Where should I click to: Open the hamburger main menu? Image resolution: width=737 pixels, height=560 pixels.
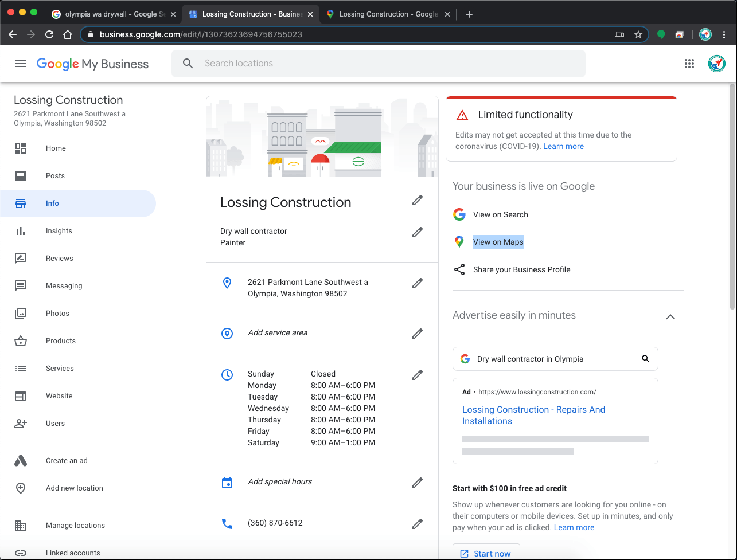21,64
